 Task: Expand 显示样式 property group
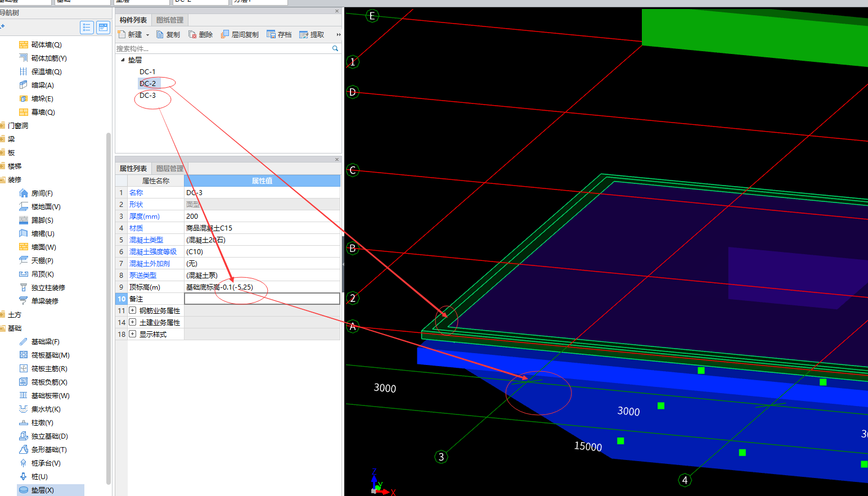132,334
